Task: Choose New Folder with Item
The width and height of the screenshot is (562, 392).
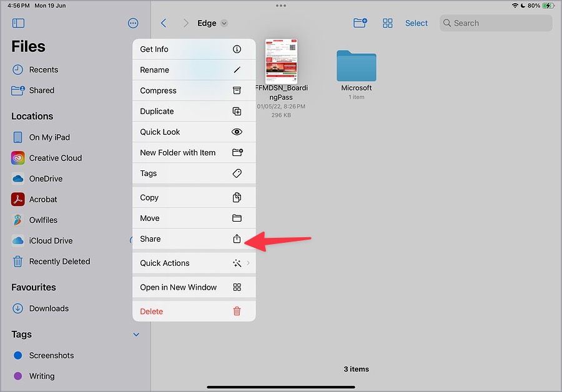Action: click(194, 153)
